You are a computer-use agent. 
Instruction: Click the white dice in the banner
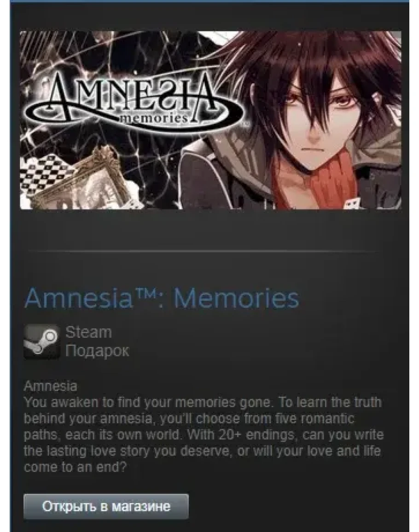click(x=349, y=203)
